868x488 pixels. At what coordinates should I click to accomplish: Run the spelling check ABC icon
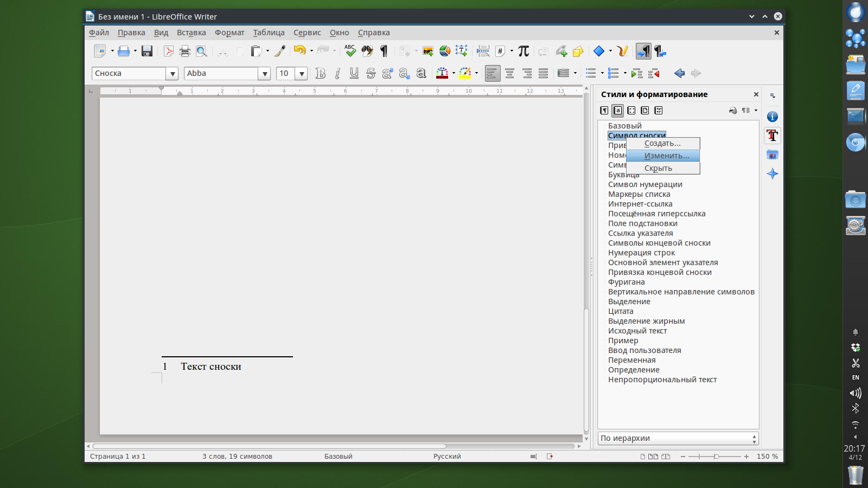350,52
